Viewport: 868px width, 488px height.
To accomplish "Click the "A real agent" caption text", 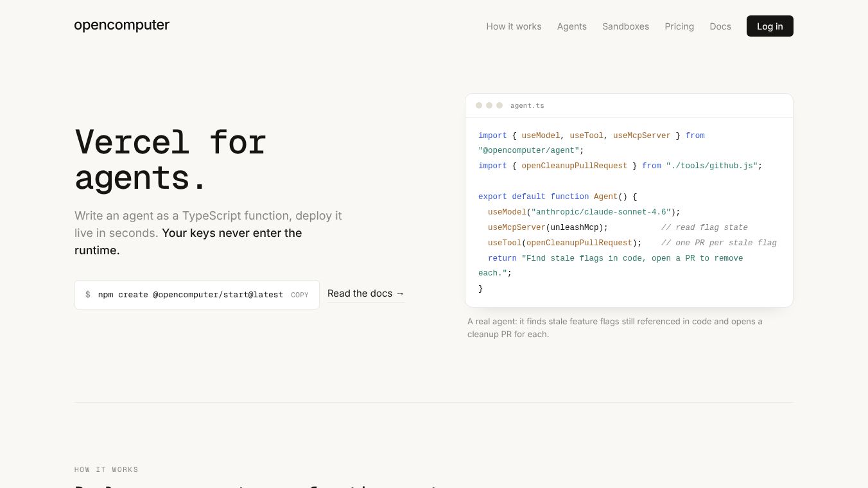I will tap(615, 327).
